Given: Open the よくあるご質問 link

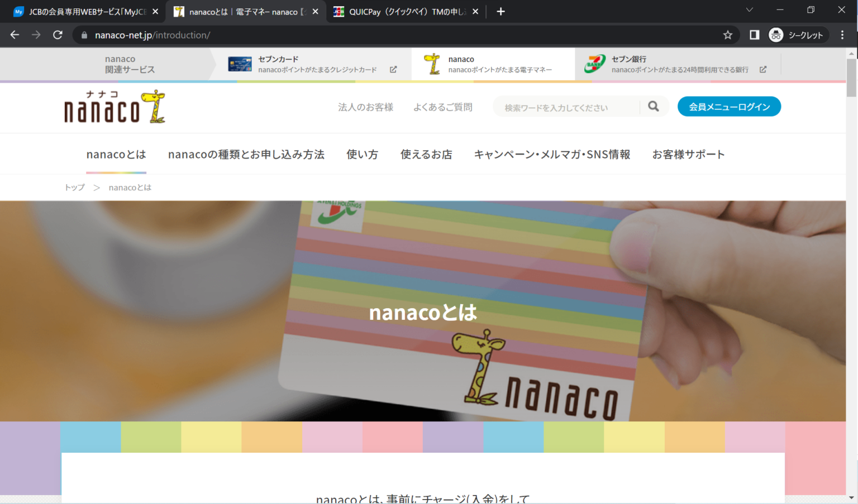Looking at the screenshot, I should pyautogui.click(x=443, y=107).
